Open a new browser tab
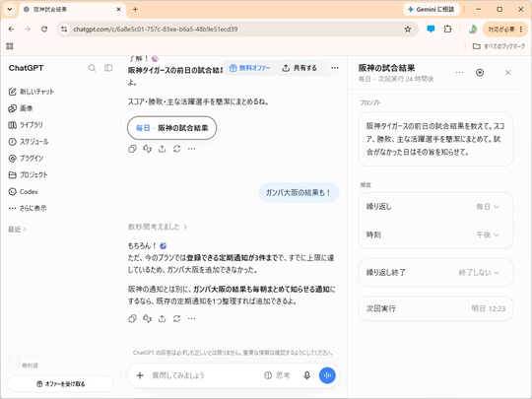 coord(135,10)
